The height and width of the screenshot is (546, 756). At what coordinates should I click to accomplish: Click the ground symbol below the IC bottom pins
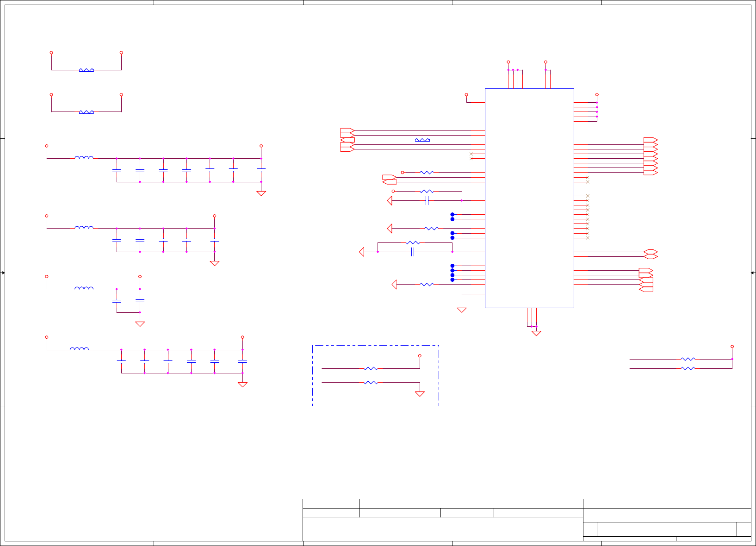coord(536,333)
